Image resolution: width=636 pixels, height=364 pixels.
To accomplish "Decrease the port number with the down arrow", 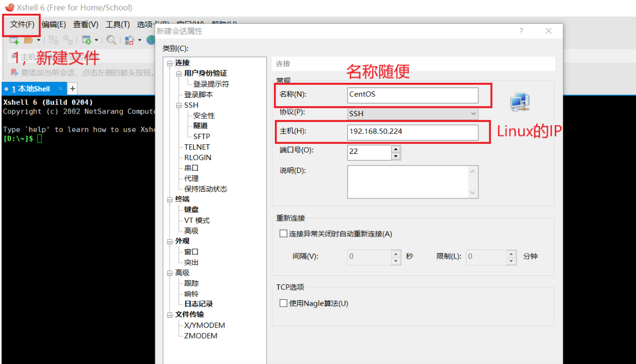I will [x=396, y=156].
